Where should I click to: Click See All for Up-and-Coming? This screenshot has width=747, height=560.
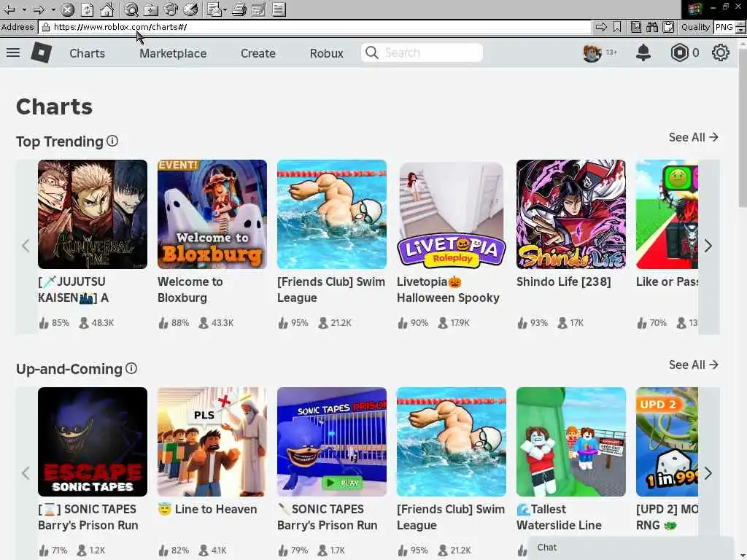pos(693,365)
